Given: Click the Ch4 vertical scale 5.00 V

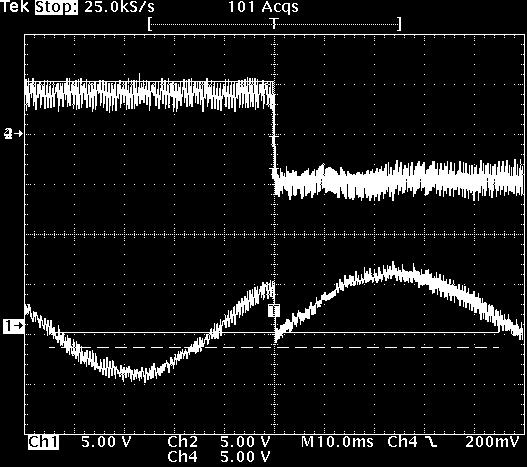Looking at the screenshot, I should 245,457.
